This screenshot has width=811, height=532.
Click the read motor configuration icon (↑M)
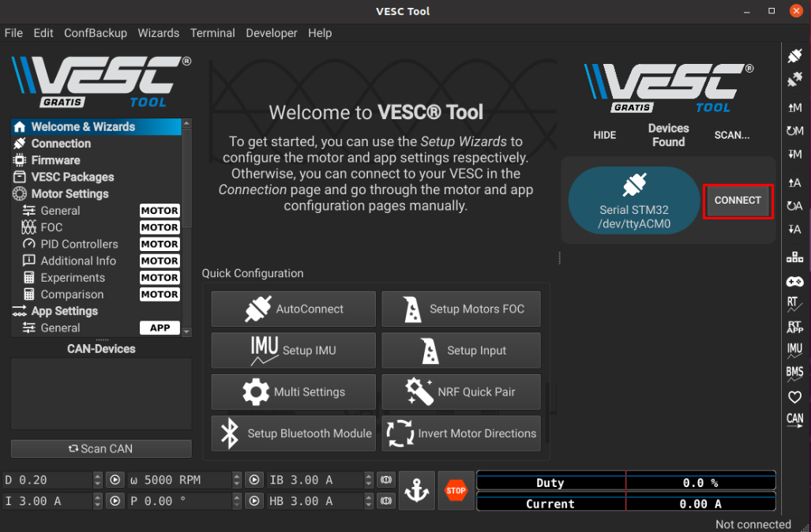coord(794,107)
